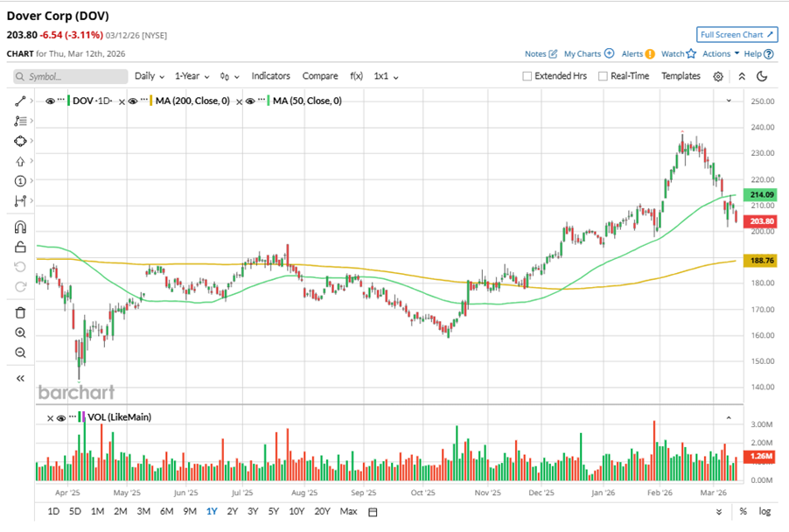Expand the 1-Year period dropdown
The width and height of the screenshot is (789, 532).
point(192,76)
